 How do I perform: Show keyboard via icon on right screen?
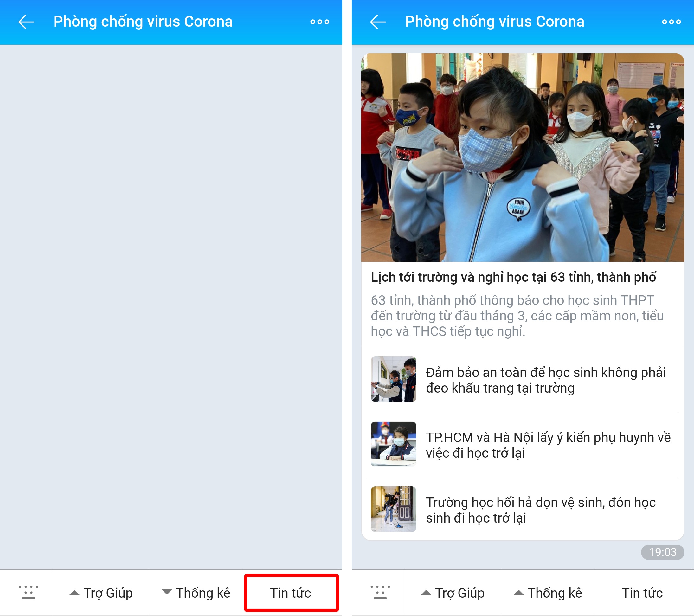[380, 593]
